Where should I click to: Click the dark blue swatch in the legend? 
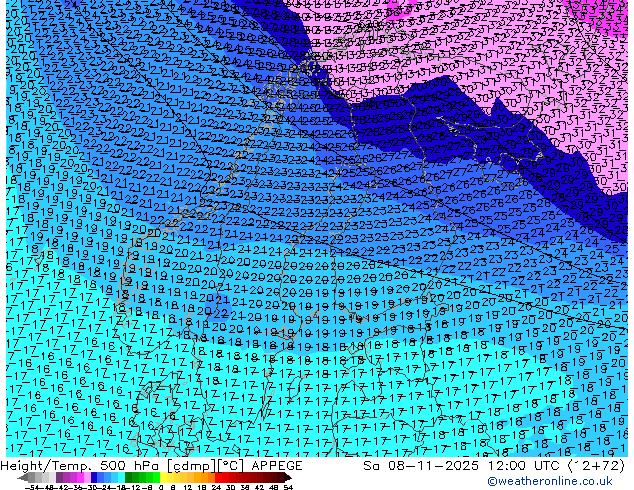coord(94,477)
